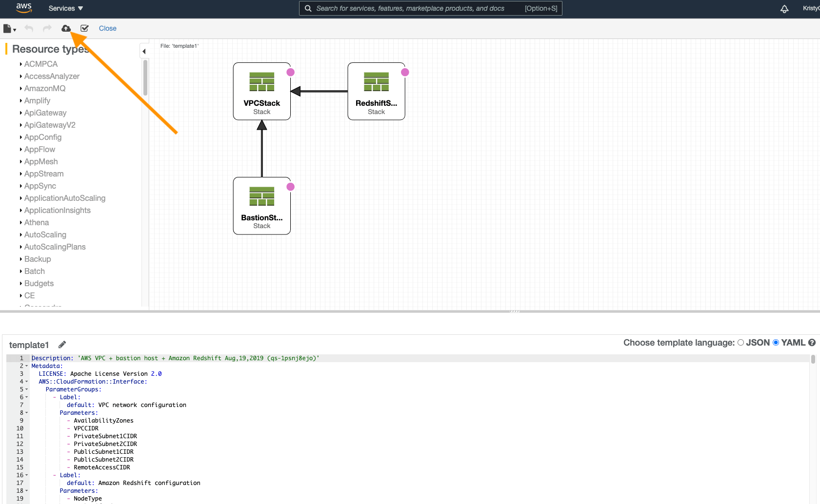820x504 pixels.
Task: Click the LICENSE Apache line
Action: (x=100, y=374)
